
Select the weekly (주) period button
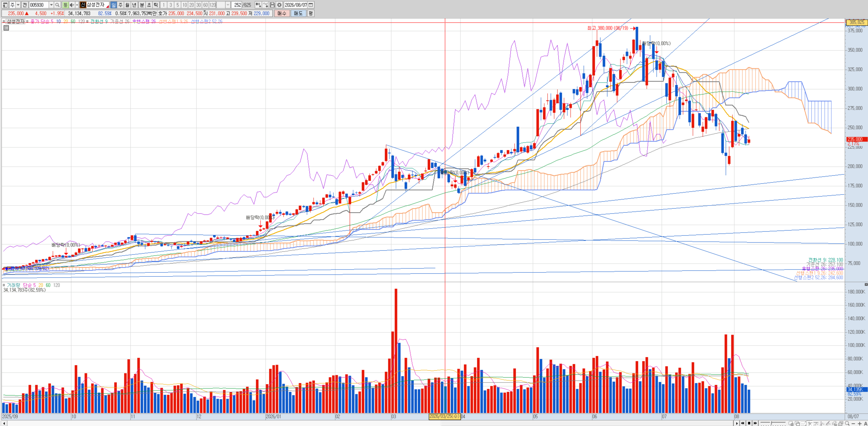click(120, 5)
